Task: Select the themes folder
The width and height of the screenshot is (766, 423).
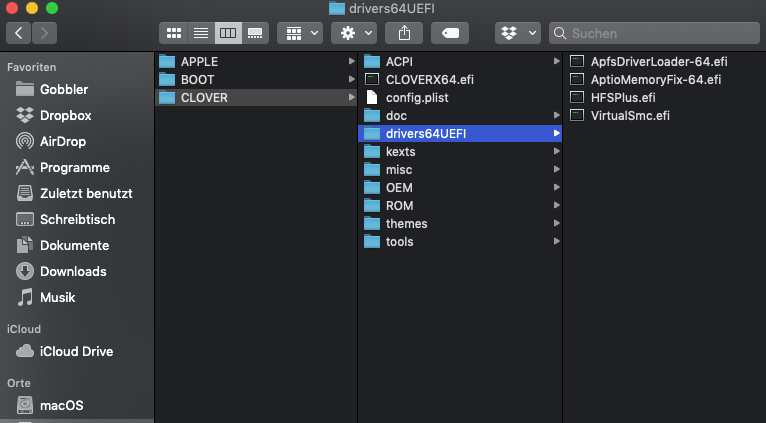Action: [460, 224]
